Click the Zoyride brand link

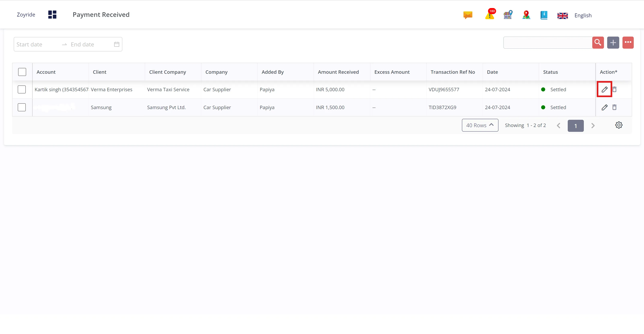[26, 14]
